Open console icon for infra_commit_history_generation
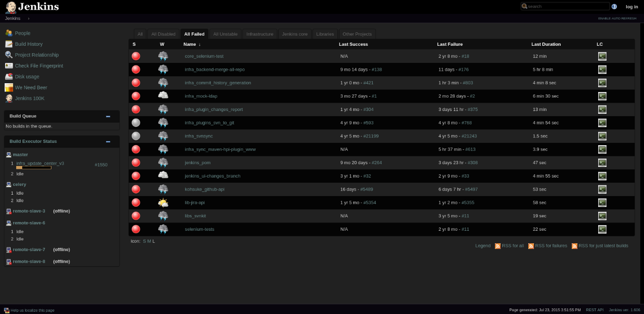The image size is (644, 314). click(602, 83)
